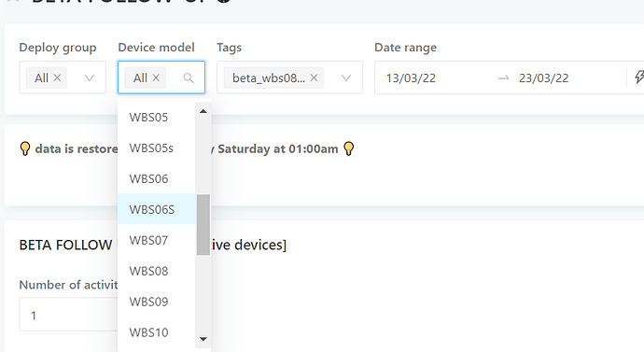Choose WBS06 from the list
644x352 pixels.
coord(157,178)
